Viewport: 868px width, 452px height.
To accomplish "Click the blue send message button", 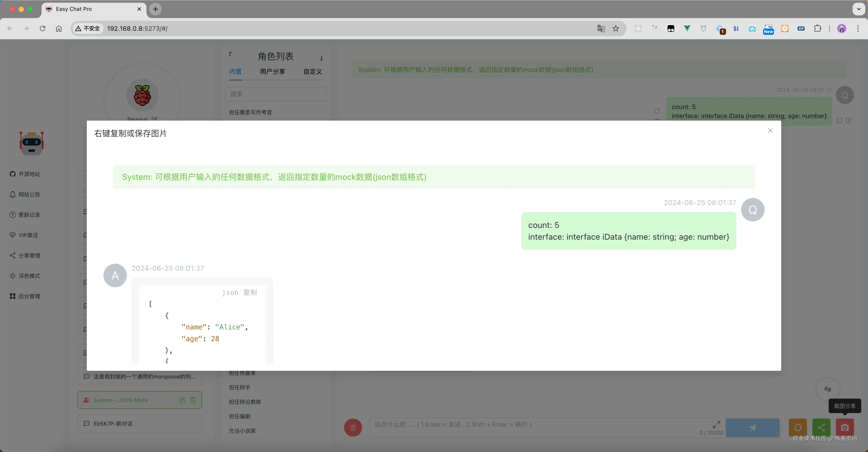I will click(x=753, y=427).
